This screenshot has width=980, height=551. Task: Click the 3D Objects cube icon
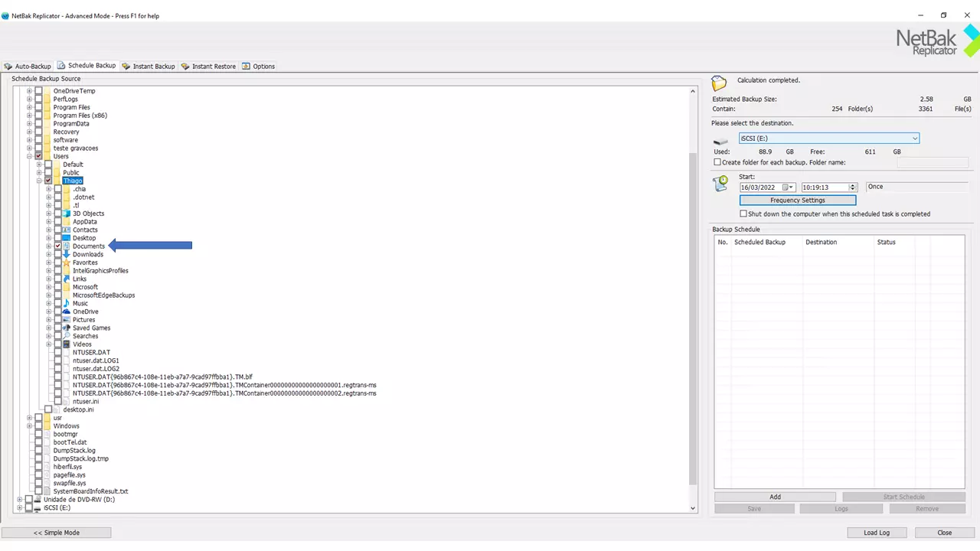click(67, 214)
